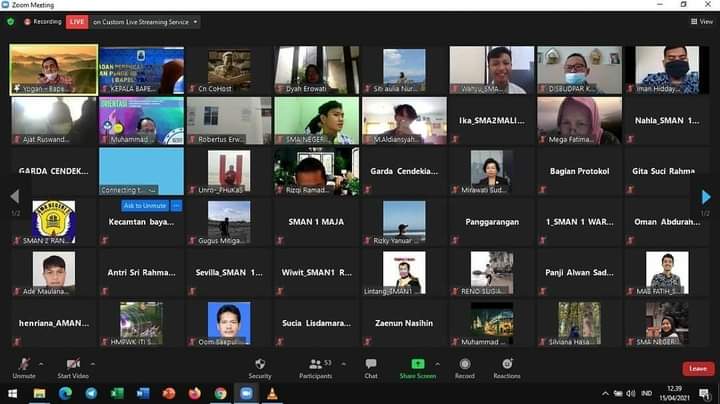Screen dimensions: 720x404
Task: Toggle Start Video camera on
Action: point(73,364)
